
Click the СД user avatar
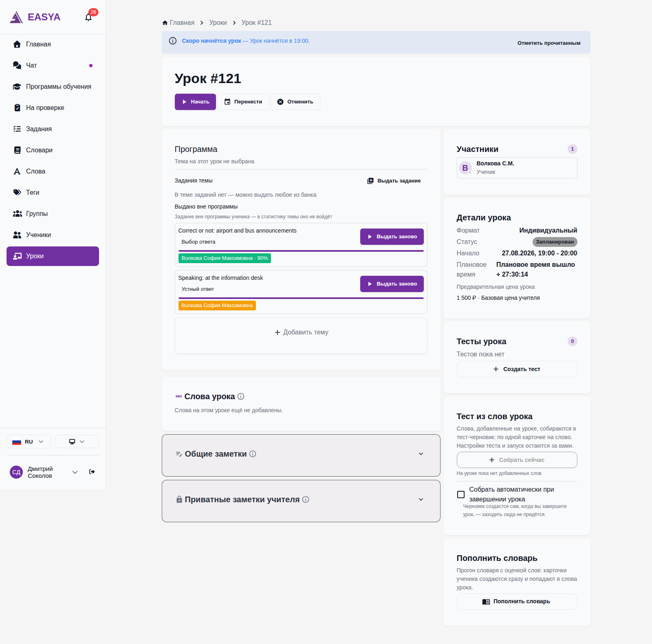(x=16, y=472)
